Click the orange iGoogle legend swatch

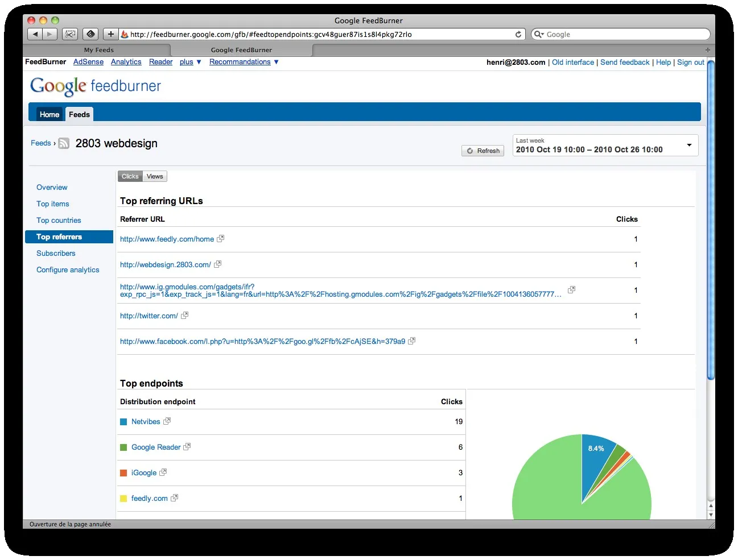(123, 473)
